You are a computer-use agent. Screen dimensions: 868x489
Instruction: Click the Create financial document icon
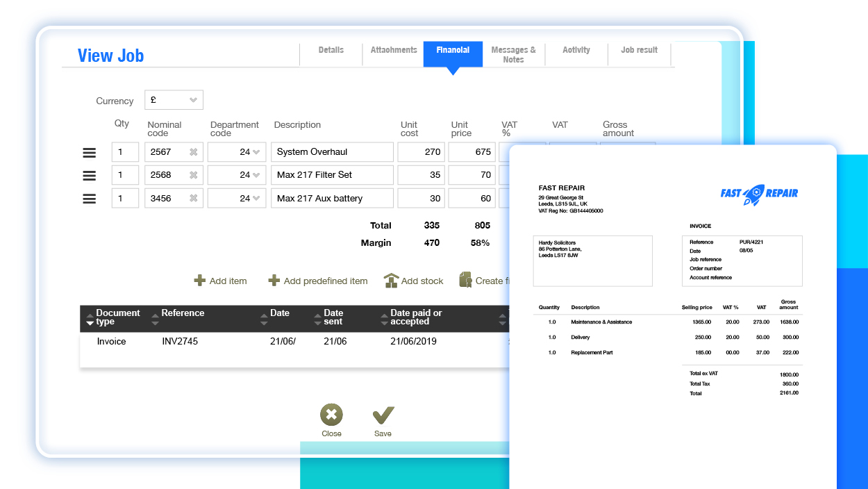465,279
